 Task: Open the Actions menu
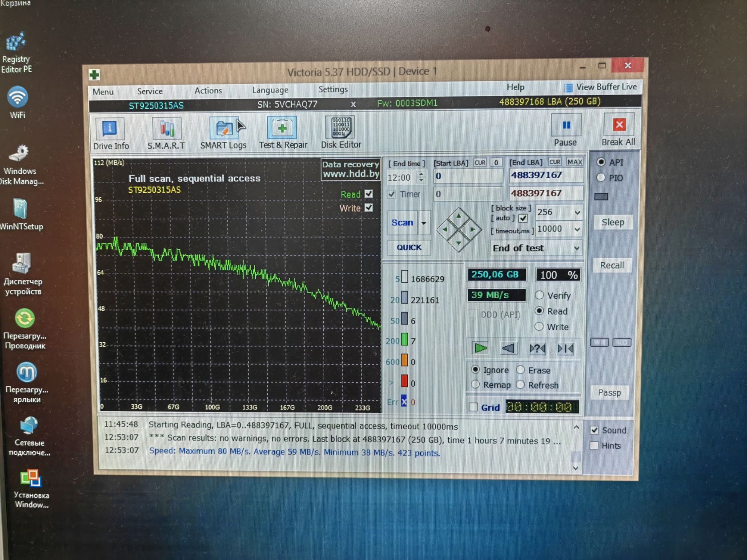pyautogui.click(x=208, y=90)
